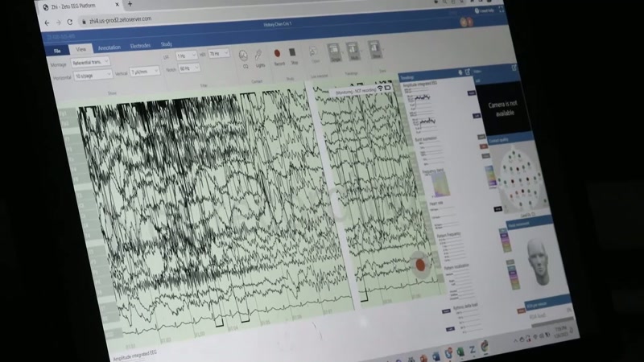Open the HFF 70 Hz dropdown

pos(219,54)
